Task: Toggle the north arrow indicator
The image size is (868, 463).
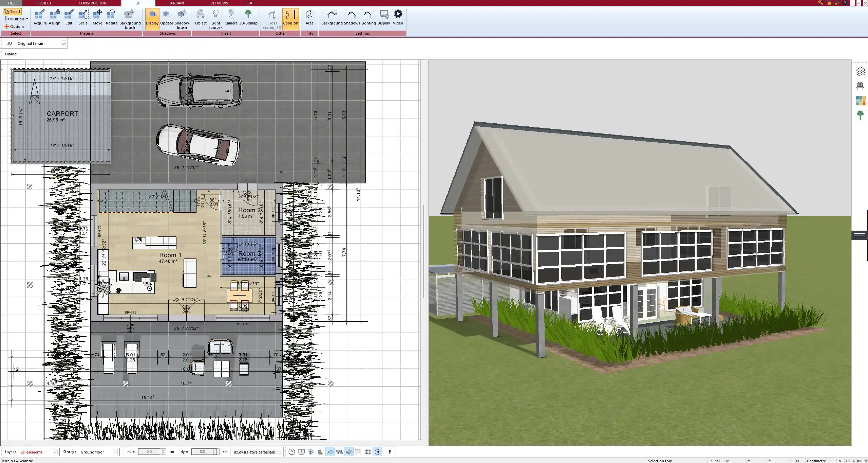Action: click(378, 452)
